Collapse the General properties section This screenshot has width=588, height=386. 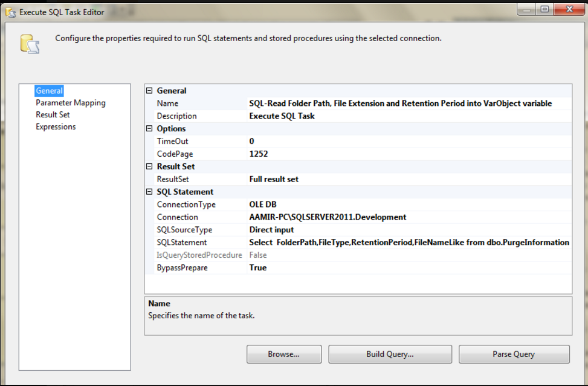(x=148, y=90)
